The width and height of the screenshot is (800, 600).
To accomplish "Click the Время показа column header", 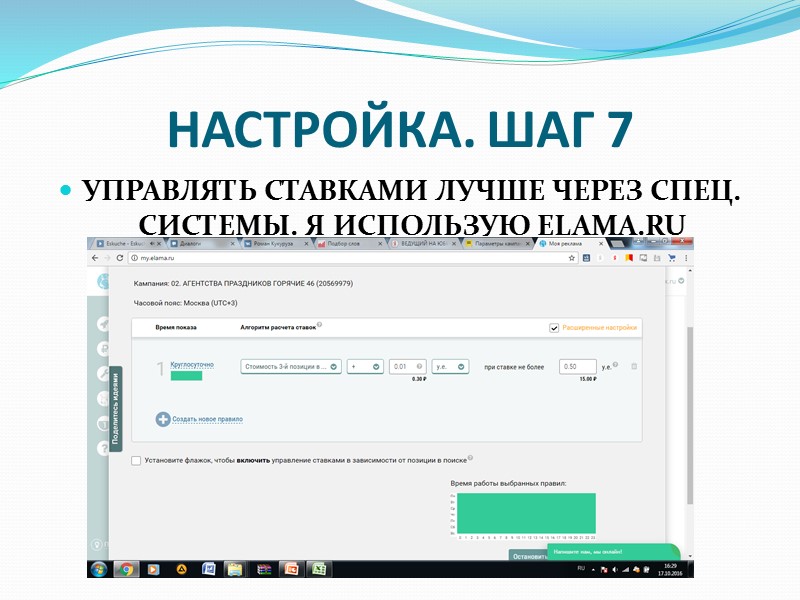I will click(x=176, y=328).
